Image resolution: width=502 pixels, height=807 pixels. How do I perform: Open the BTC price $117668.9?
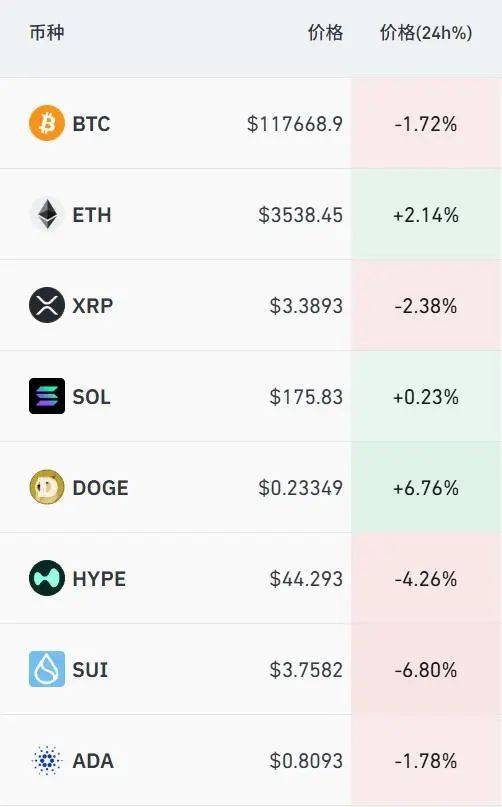[x=295, y=124]
